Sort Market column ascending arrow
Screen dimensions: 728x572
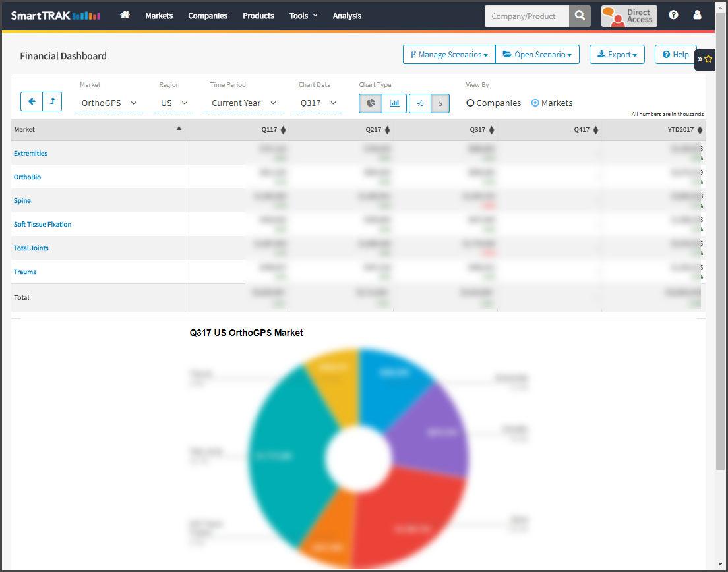coord(179,128)
